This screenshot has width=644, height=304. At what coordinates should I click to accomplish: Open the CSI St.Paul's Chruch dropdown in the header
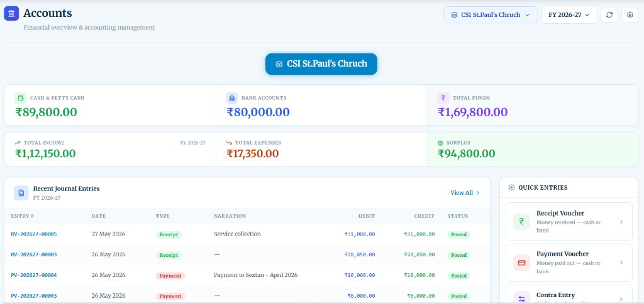point(491,15)
